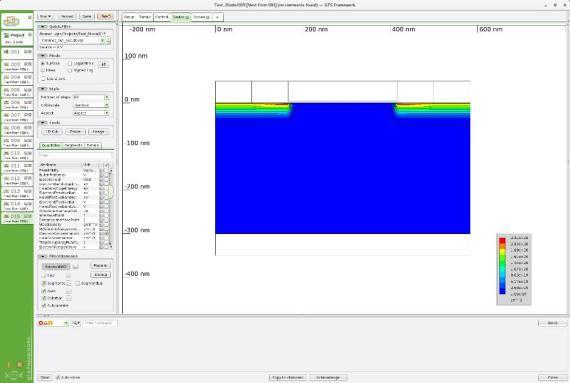Click the fish logo at bottom left
Viewport: 570px width, 383px height.
13,375
